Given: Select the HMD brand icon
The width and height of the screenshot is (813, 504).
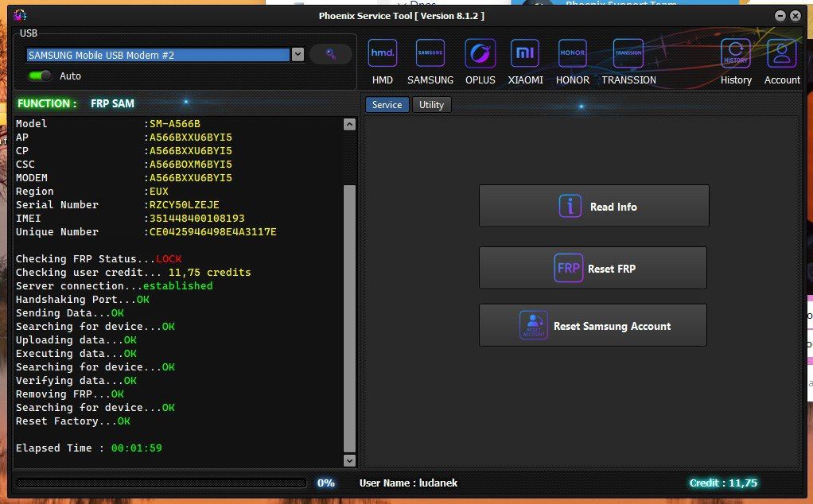Looking at the screenshot, I should pos(383,54).
